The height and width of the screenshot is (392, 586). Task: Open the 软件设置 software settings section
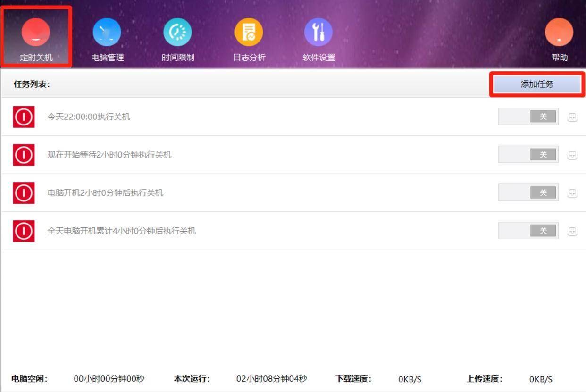(x=318, y=37)
